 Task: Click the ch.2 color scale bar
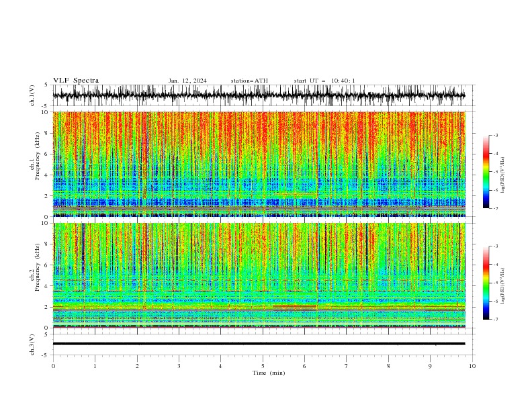point(486,283)
